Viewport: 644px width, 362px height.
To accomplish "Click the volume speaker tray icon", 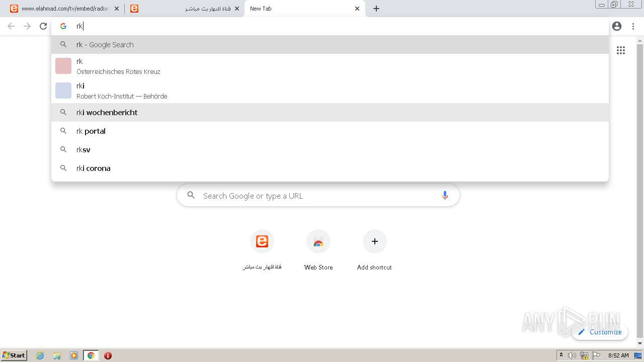I will pos(572,355).
